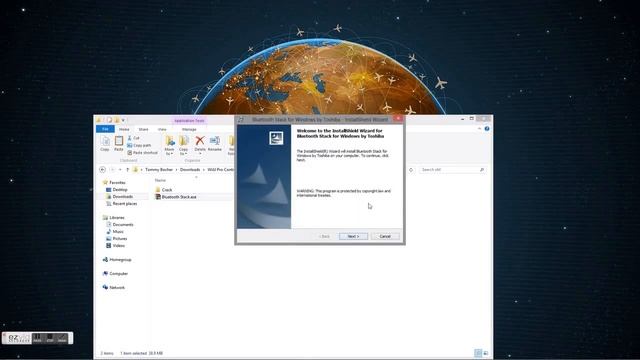This screenshot has width=640, height=360.
Task: Click Cut in the Clipboard group
Action: [x=133, y=138]
